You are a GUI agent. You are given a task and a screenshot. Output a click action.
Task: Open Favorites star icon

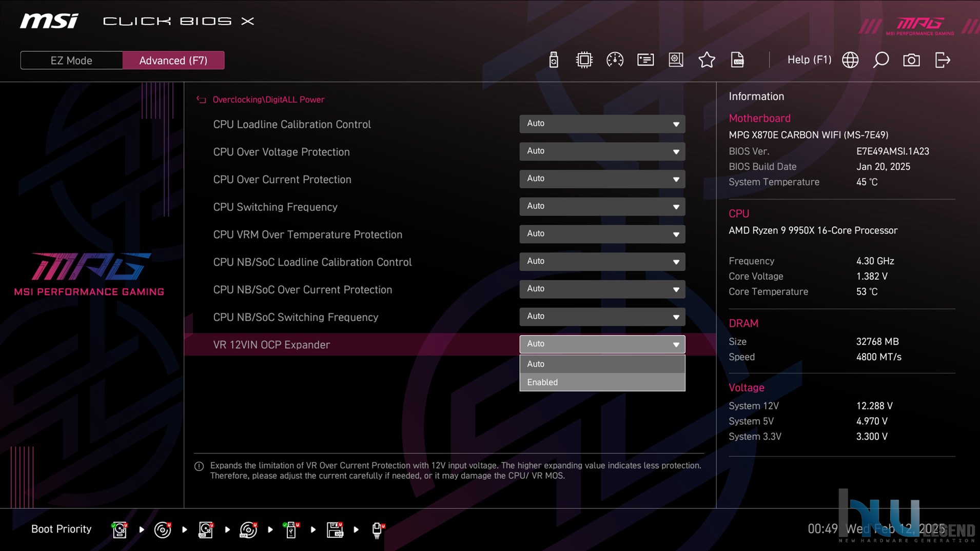[x=707, y=60]
